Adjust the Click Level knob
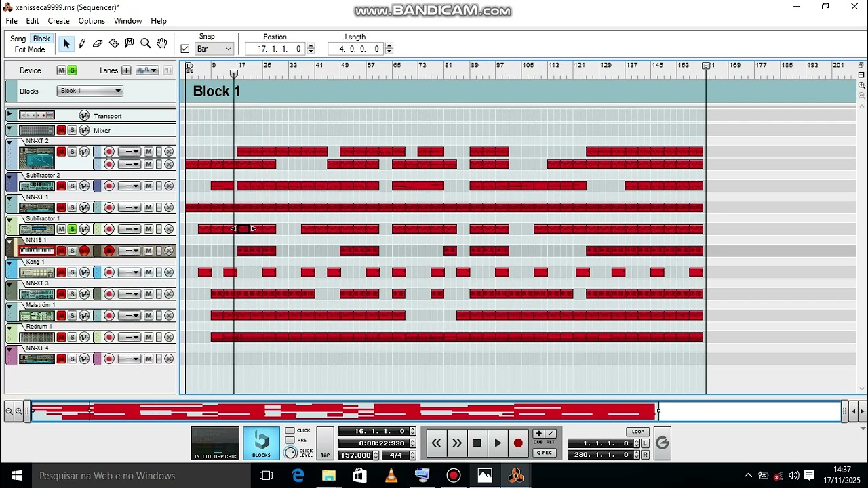The height and width of the screenshot is (488, 868). point(291,453)
